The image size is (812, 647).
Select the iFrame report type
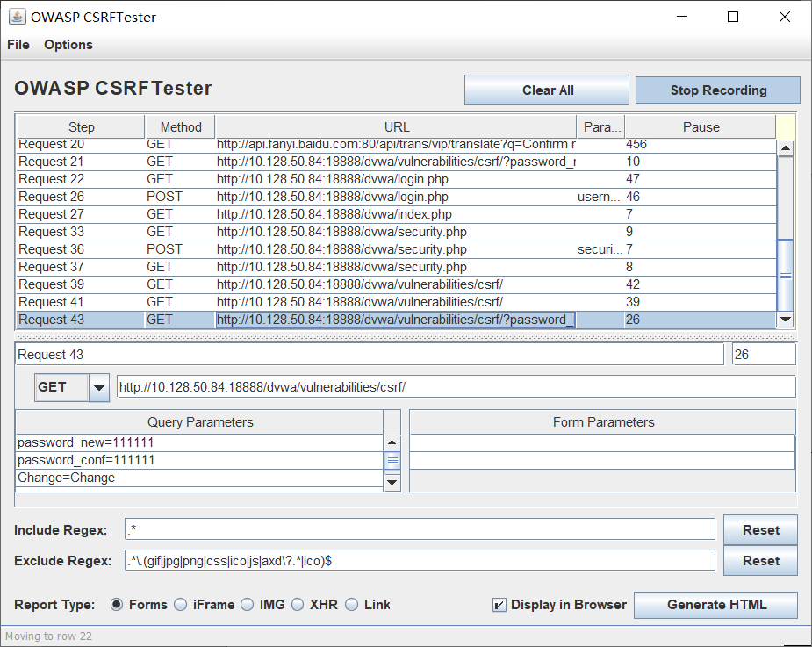tap(181, 605)
